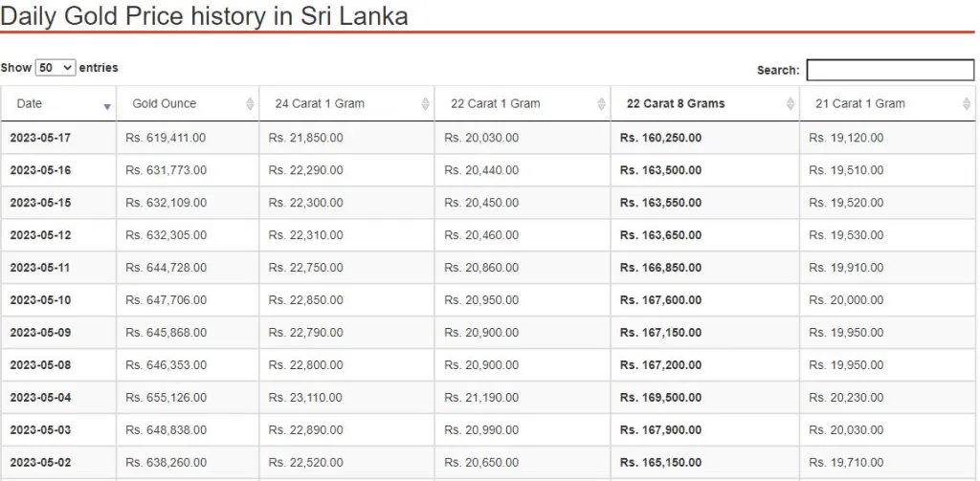
Task: Click the sort arrow in Date column
Action: pyautogui.click(x=107, y=107)
